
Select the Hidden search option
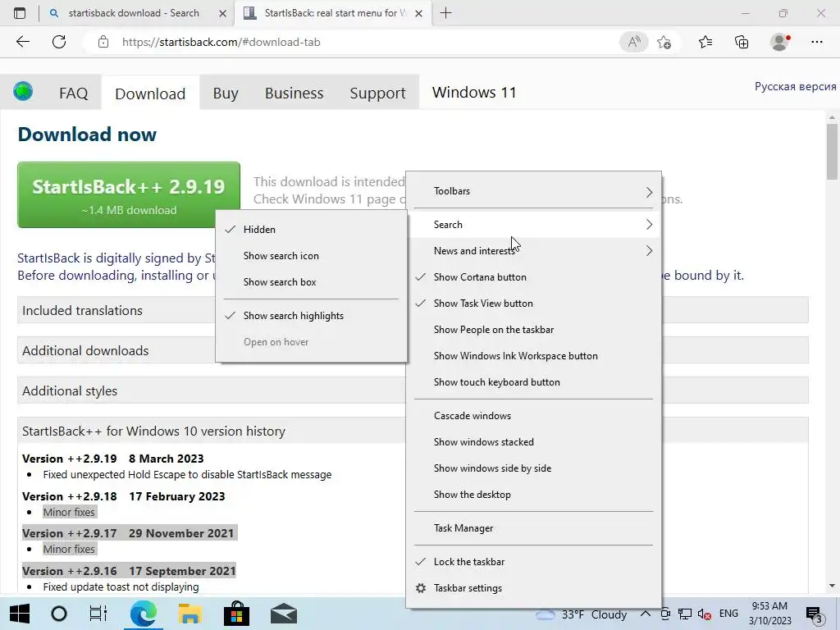pyautogui.click(x=311, y=230)
